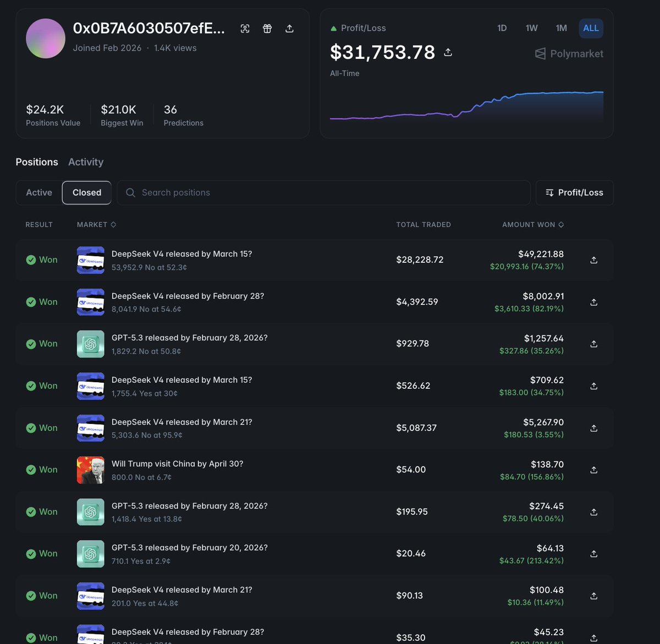Click the $43.67 (213.42%) gain
The width and height of the screenshot is (660, 644).
[531, 560]
